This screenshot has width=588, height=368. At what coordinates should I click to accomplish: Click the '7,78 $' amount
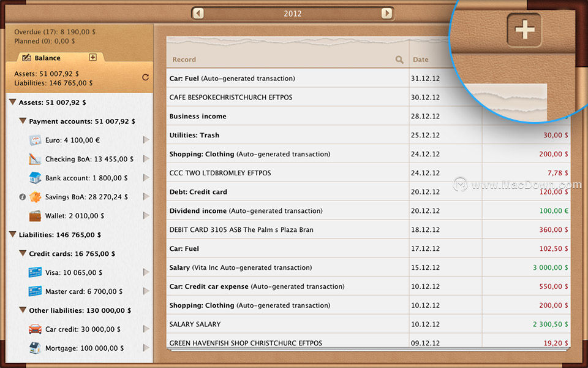click(557, 173)
